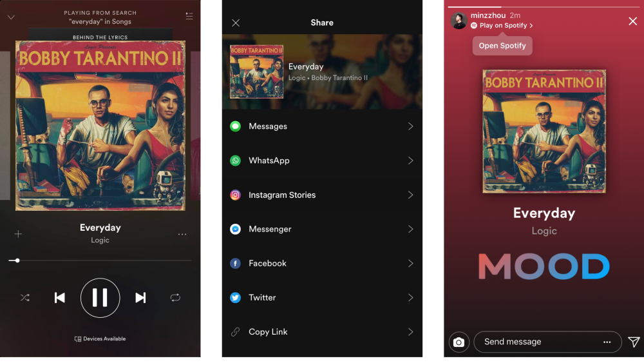Toggle shuffle playback

click(x=25, y=297)
